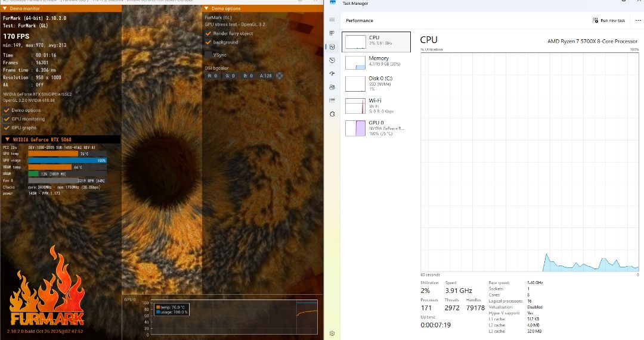Open Users icon in Task Manager sidebar

pyautogui.click(x=332, y=87)
